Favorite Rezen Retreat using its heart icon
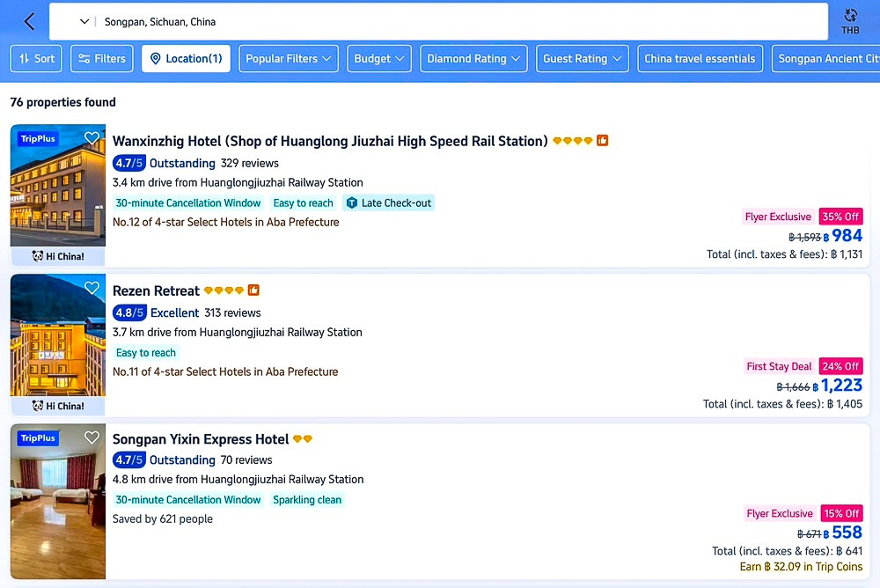Image resolution: width=880 pixels, height=588 pixels. coord(92,288)
